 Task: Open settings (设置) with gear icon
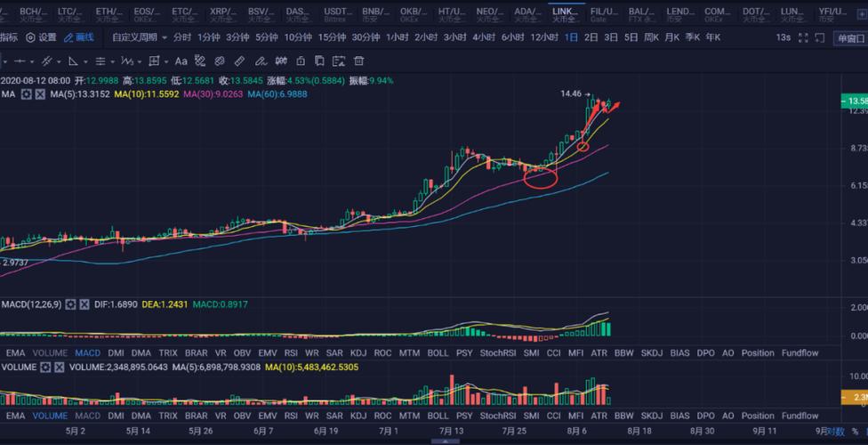click(x=41, y=37)
